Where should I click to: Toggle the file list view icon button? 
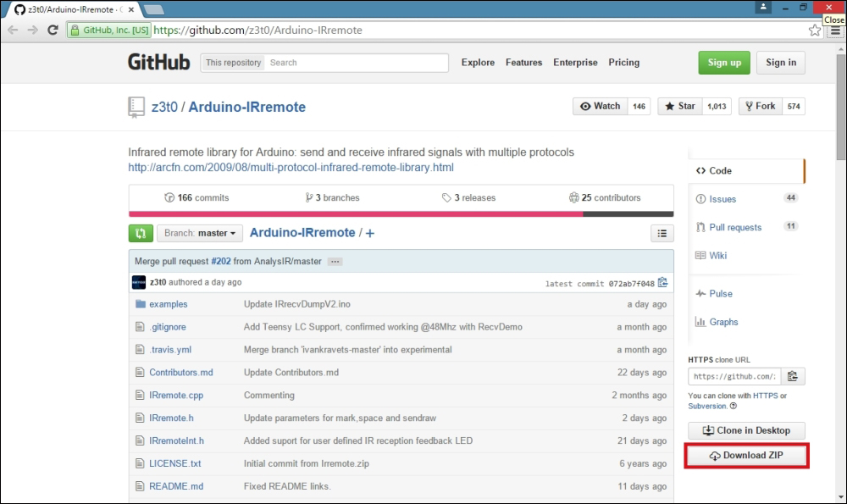[662, 233]
